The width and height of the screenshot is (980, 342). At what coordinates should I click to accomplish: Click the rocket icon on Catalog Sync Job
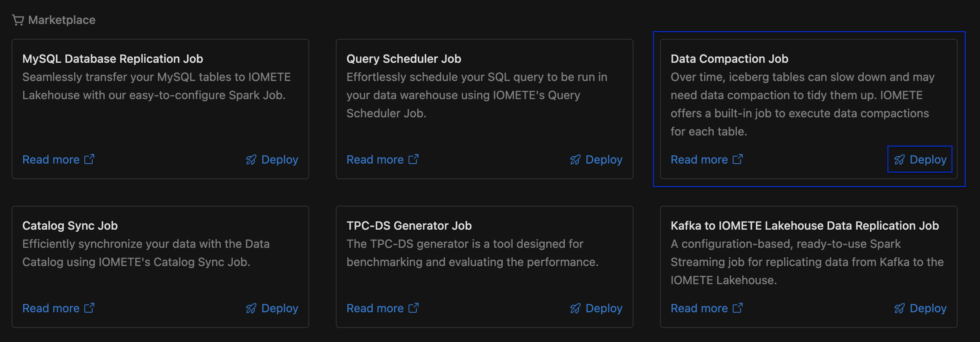251,309
